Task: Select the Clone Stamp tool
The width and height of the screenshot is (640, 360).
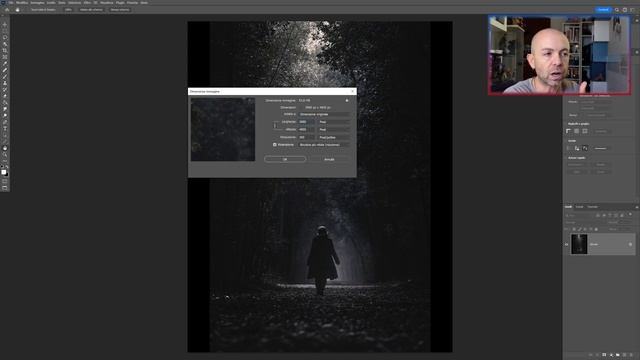Action: [x=5, y=83]
